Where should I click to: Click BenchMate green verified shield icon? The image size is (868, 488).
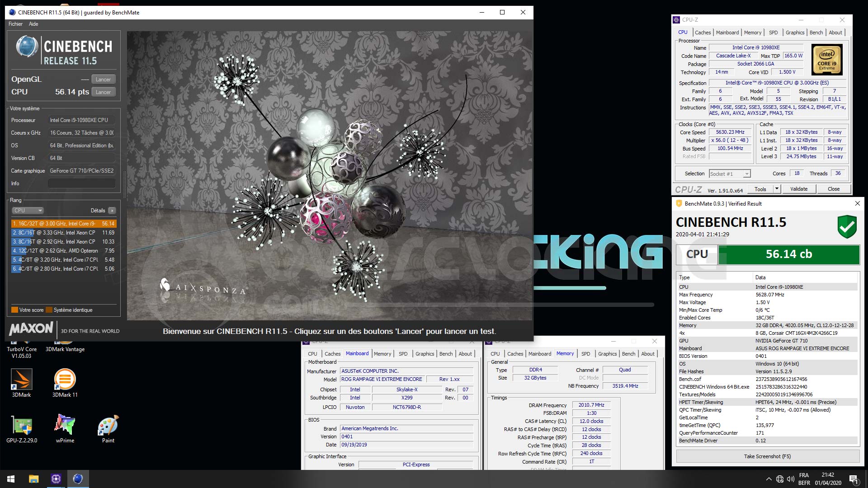(847, 227)
